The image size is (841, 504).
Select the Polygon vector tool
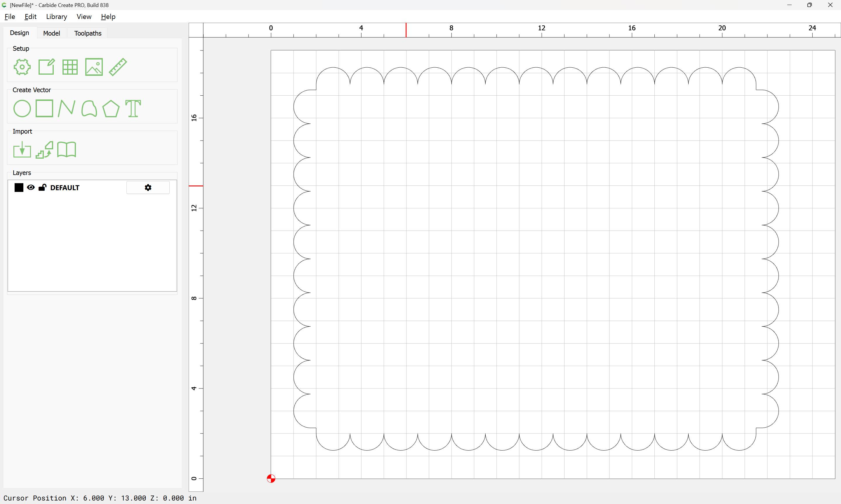[111, 109]
